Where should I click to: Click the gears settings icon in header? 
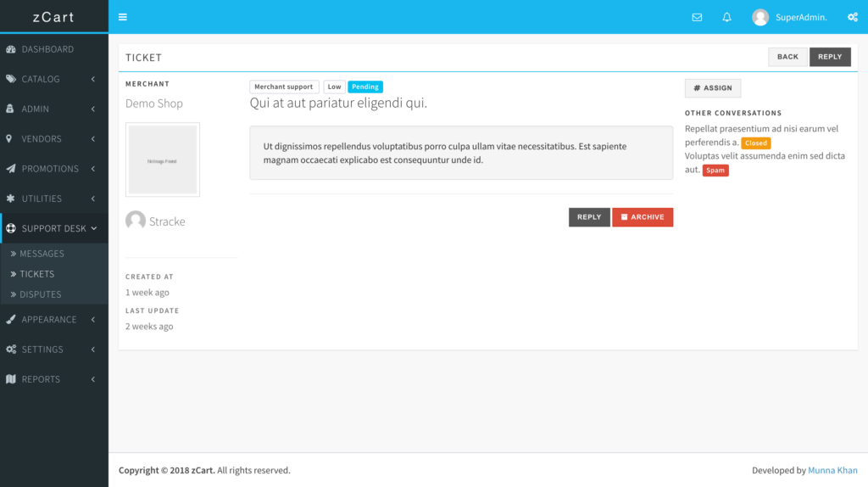click(x=852, y=17)
